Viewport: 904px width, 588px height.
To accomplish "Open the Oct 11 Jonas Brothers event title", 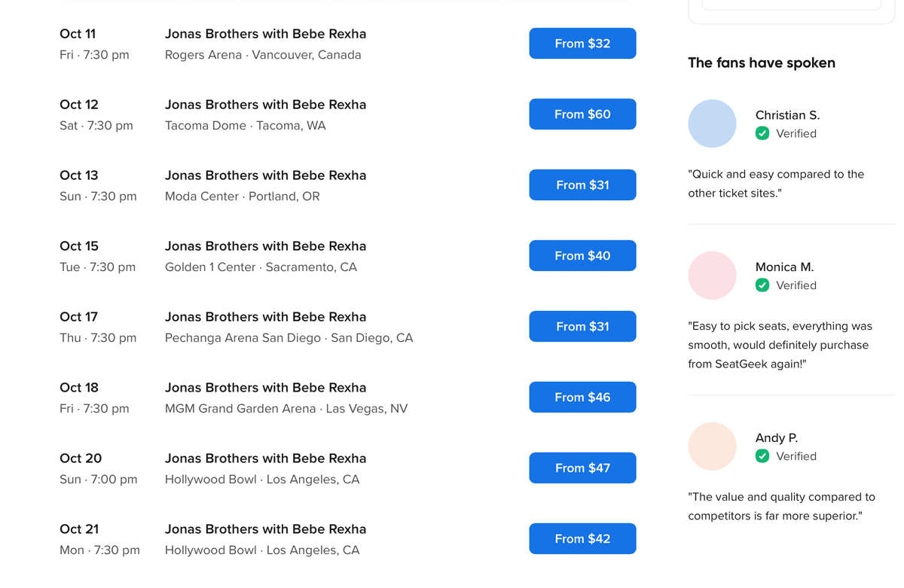I will pyautogui.click(x=265, y=34).
